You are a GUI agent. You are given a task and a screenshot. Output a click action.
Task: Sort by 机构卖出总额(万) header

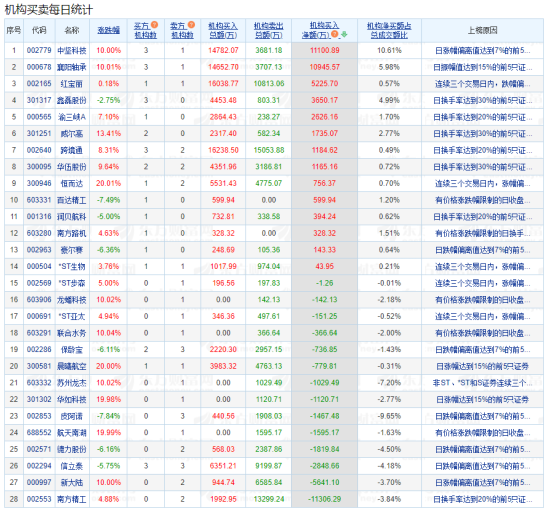click(x=269, y=31)
